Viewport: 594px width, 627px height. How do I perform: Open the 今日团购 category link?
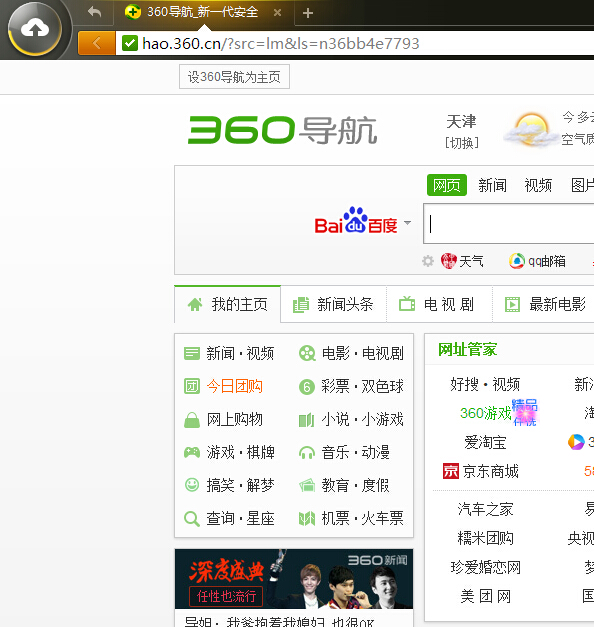coord(234,386)
